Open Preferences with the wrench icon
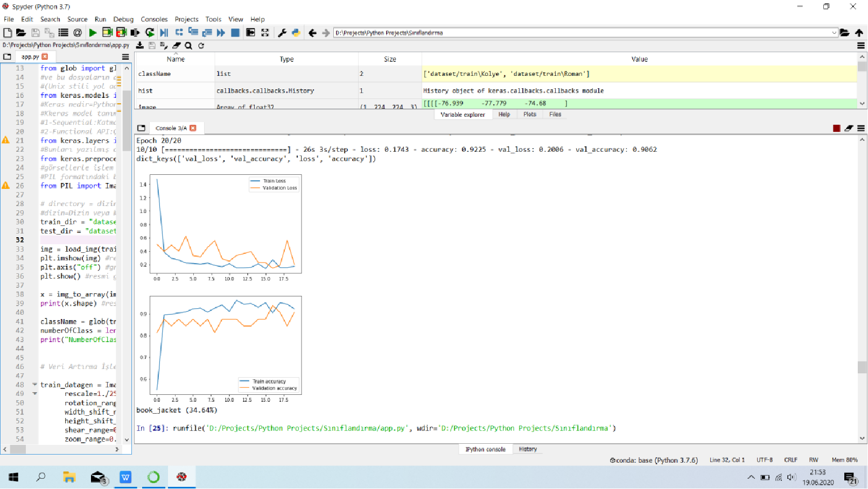 (x=282, y=33)
